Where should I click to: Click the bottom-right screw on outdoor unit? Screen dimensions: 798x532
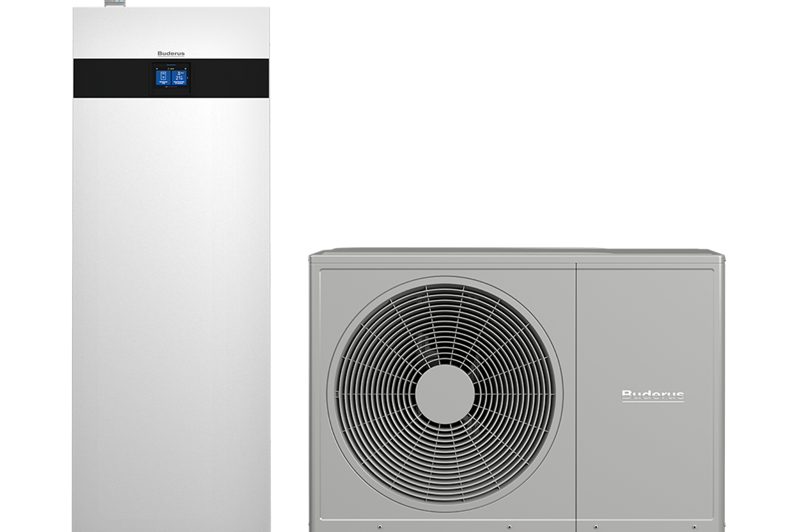pyautogui.click(x=719, y=526)
